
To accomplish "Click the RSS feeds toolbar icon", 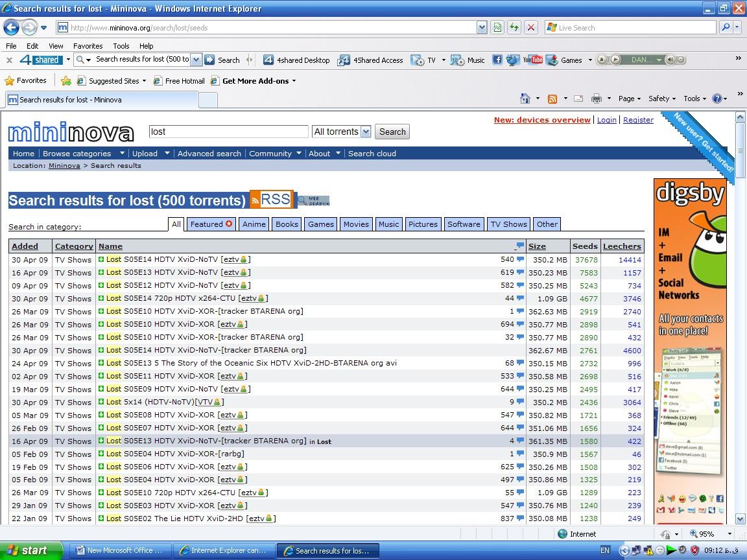I will coord(552,99).
